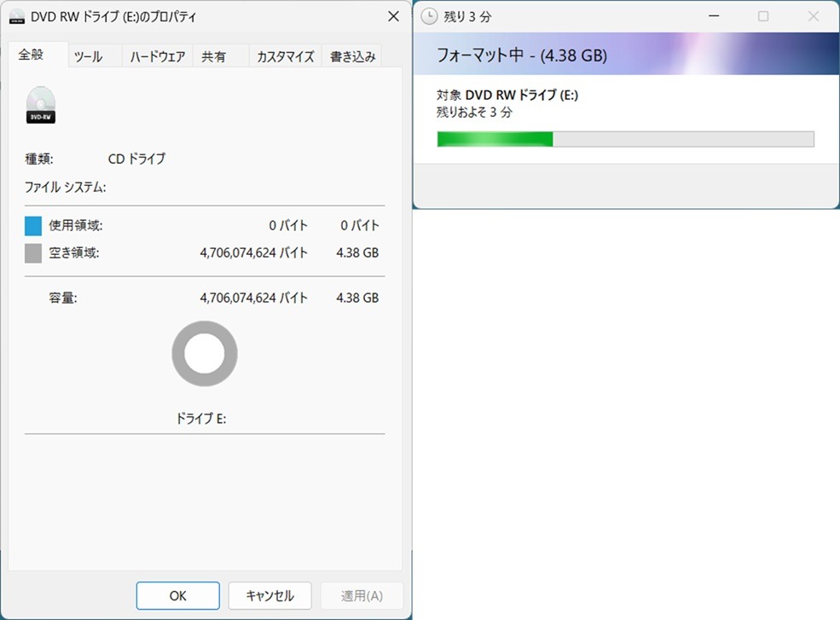Image resolution: width=840 pixels, height=620 pixels.
Task: Minimize the format progress window
Action: 714,16
